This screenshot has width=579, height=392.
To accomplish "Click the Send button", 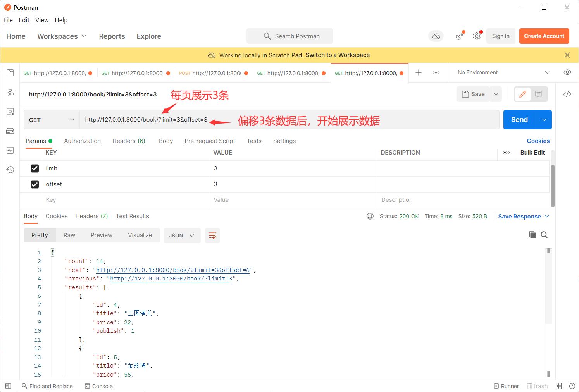I will [519, 120].
